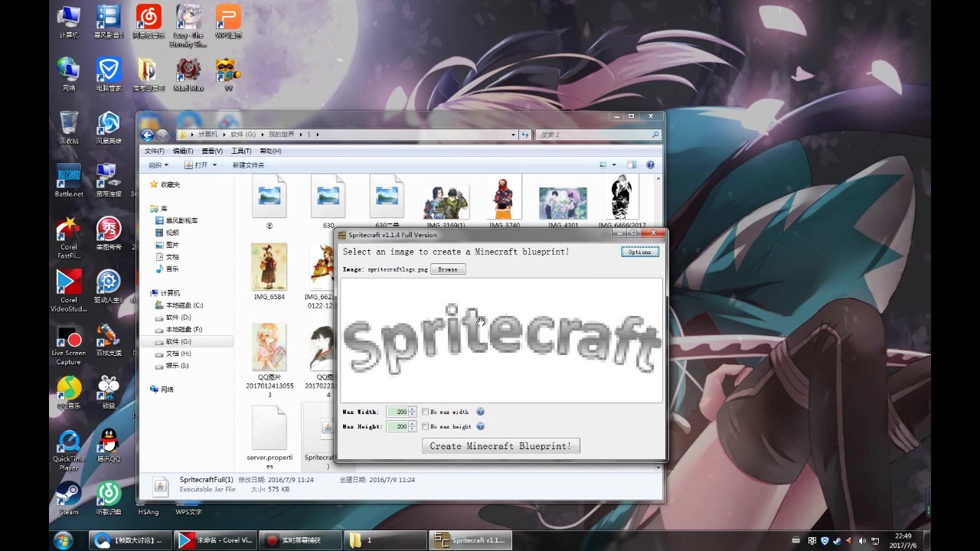Click Create Minecraft Blueprint button

pos(501,446)
